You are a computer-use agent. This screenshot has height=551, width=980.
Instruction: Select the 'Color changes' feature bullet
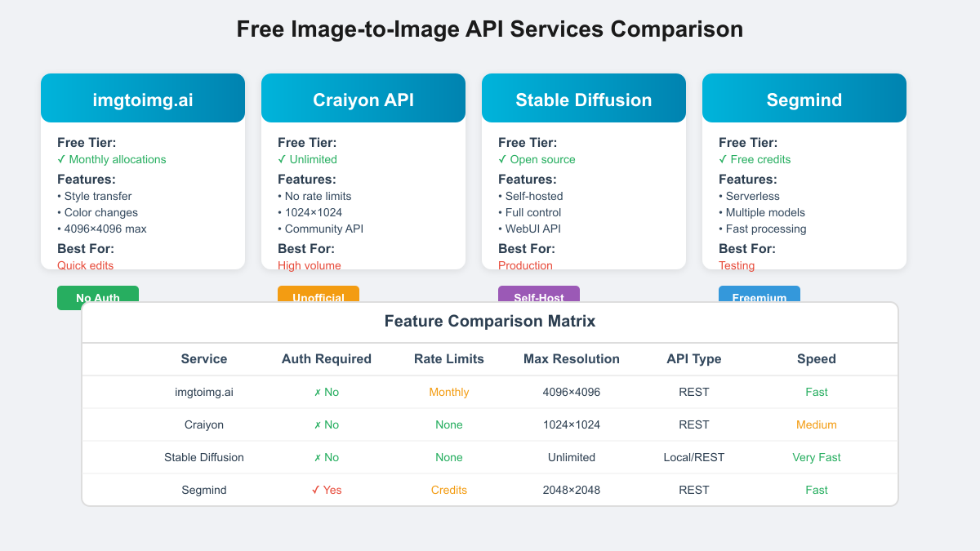pyautogui.click(x=98, y=212)
